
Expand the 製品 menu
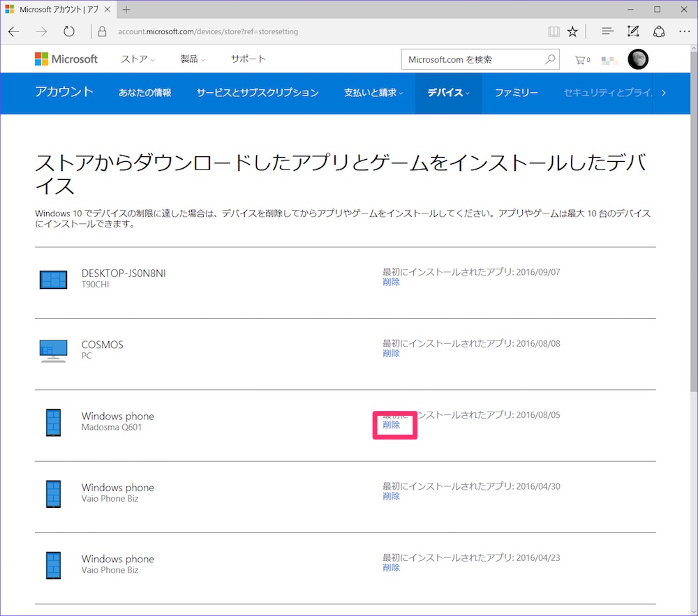coord(193,59)
